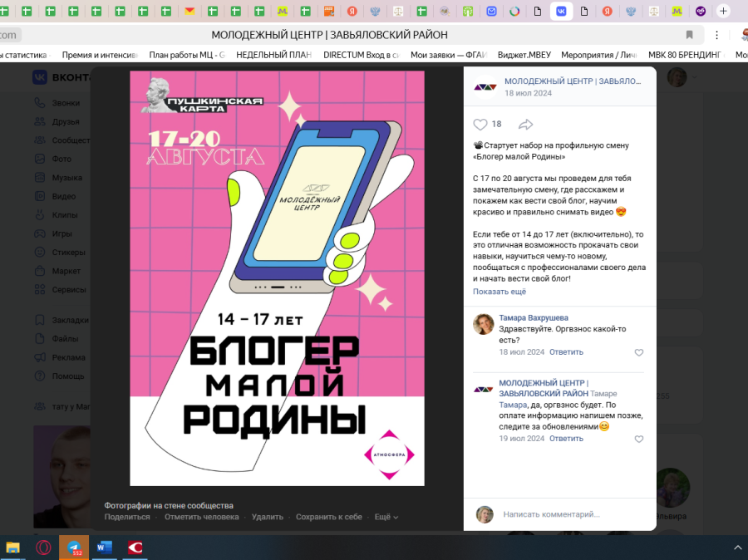This screenshot has width=748, height=560.
Task: Open Музыка icon in VK sidebar
Action: point(40,178)
